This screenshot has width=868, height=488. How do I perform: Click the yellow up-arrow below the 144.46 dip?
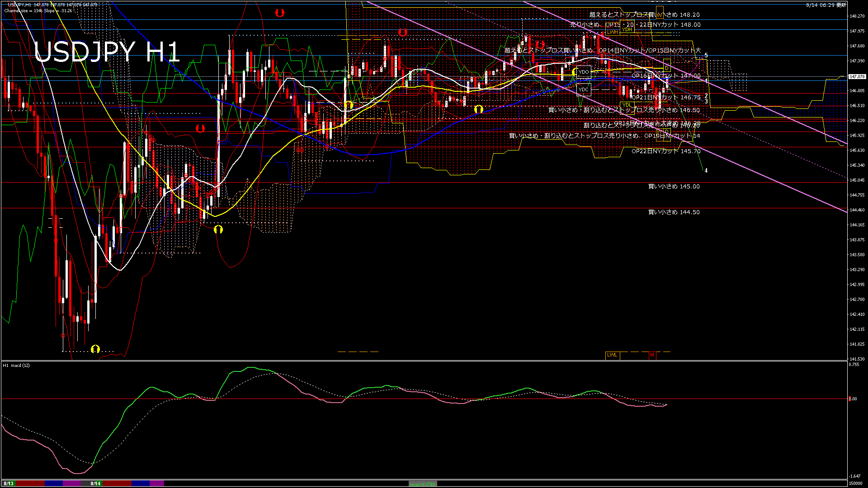pos(218,230)
